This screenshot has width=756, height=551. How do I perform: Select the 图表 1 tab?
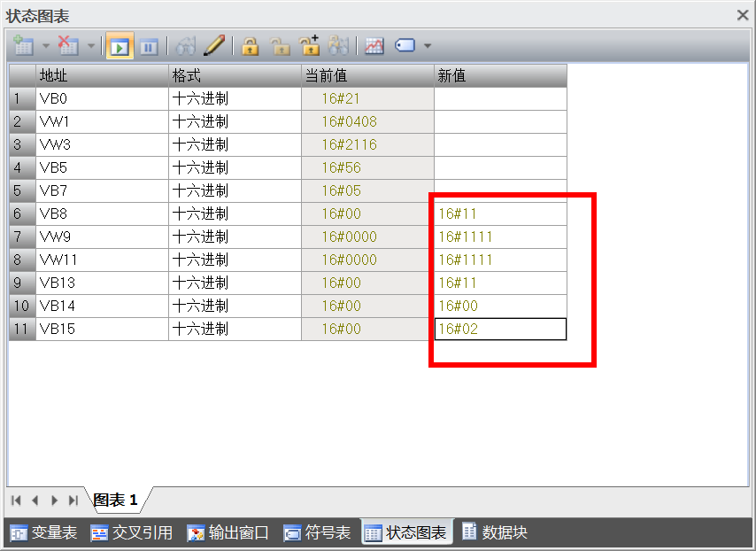click(116, 500)
